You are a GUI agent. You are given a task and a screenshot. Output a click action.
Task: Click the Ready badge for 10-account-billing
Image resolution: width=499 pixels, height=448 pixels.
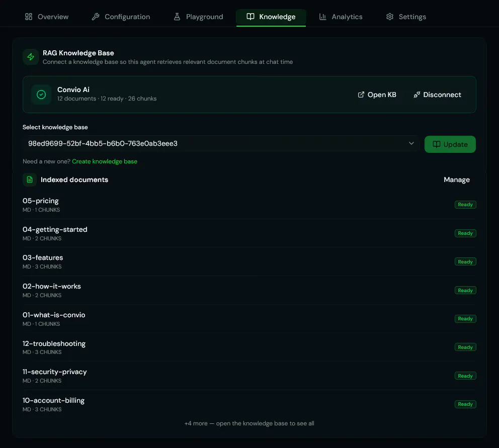pos(465,404)
